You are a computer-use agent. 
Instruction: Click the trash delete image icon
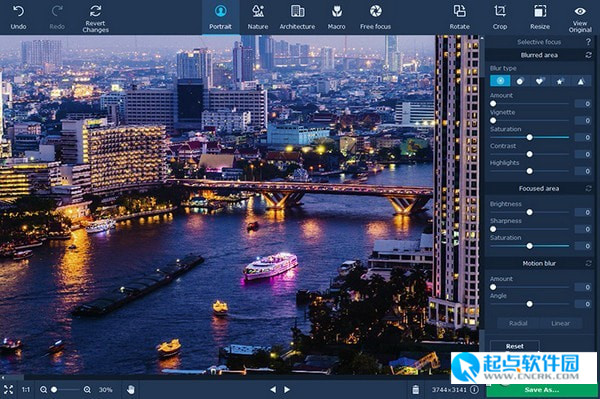pos(416,390)
